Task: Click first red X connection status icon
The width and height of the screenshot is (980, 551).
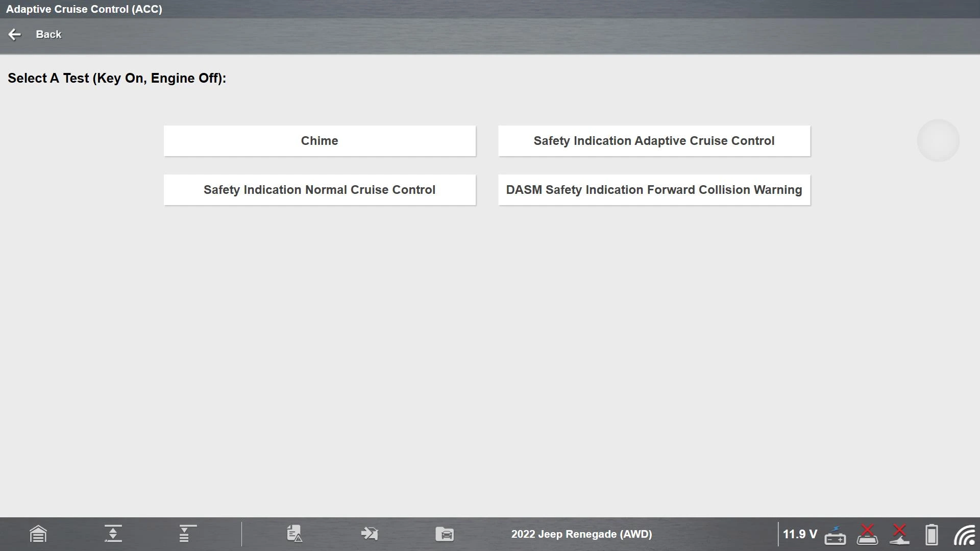Action: tap(867, 534)
